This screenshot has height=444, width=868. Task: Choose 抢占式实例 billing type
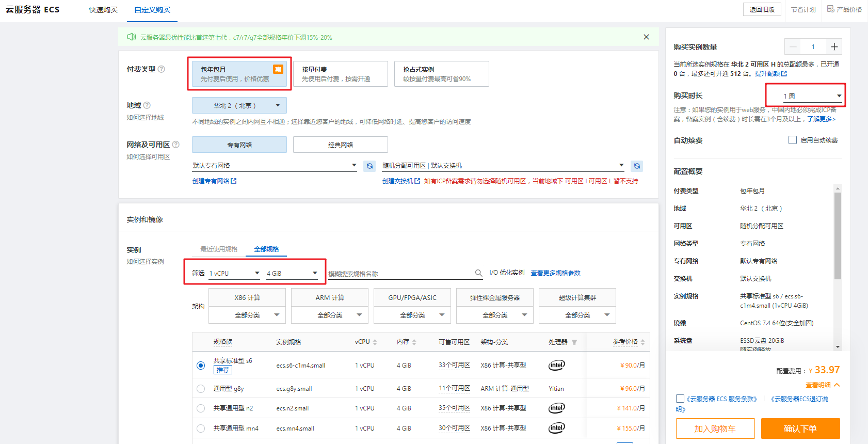pyautogui.click(x=442, y=74)
